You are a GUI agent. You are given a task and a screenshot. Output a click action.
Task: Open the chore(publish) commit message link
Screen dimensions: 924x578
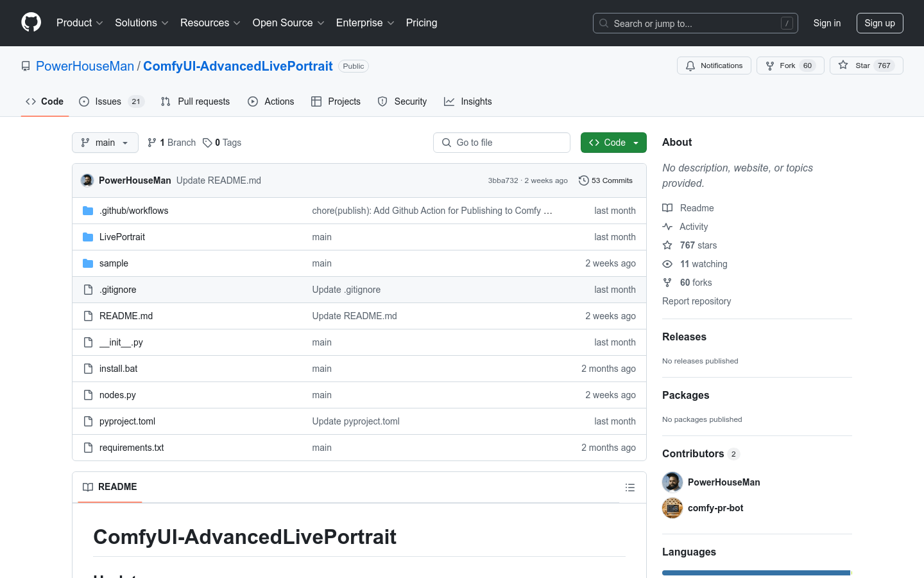432,211
